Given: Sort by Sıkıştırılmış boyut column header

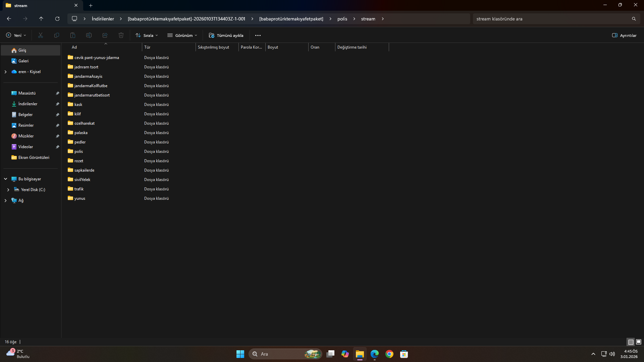Looking at the screenshot, I should click(x=217, y=47).
